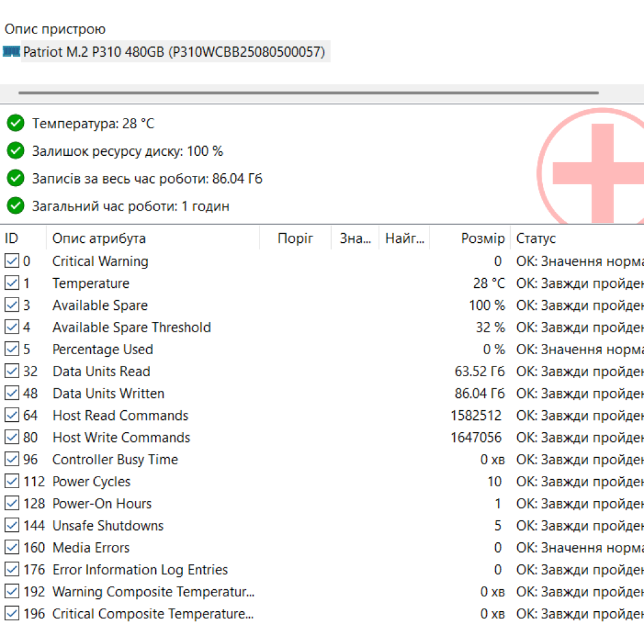Click the green icon next to Записів за весь час
The image size is (644, 644).
click(15, 178)
